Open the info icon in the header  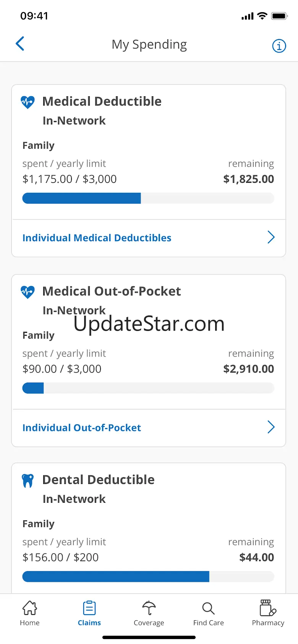[x=279, y=46]
